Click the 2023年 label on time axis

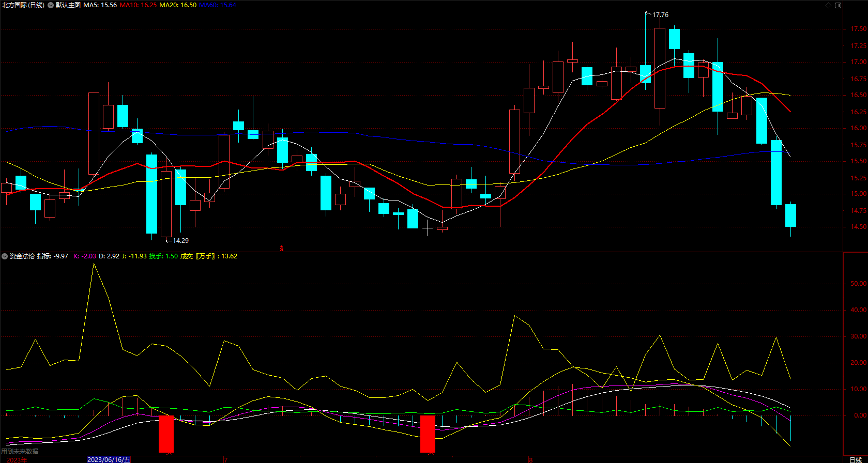point(17,460)
